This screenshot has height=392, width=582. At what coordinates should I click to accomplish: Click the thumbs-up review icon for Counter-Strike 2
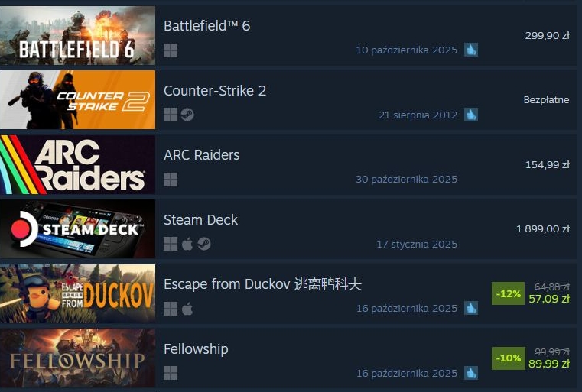pos(471,115)
